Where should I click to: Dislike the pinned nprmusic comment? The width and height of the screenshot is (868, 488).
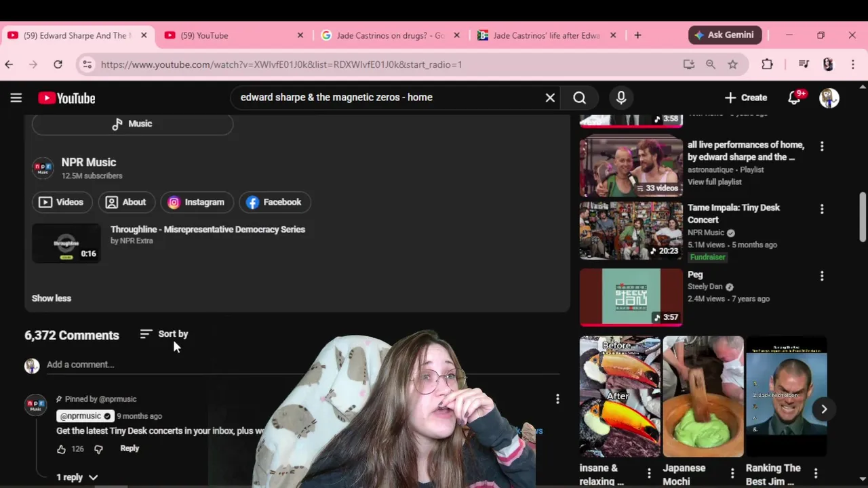pos(98,449)
